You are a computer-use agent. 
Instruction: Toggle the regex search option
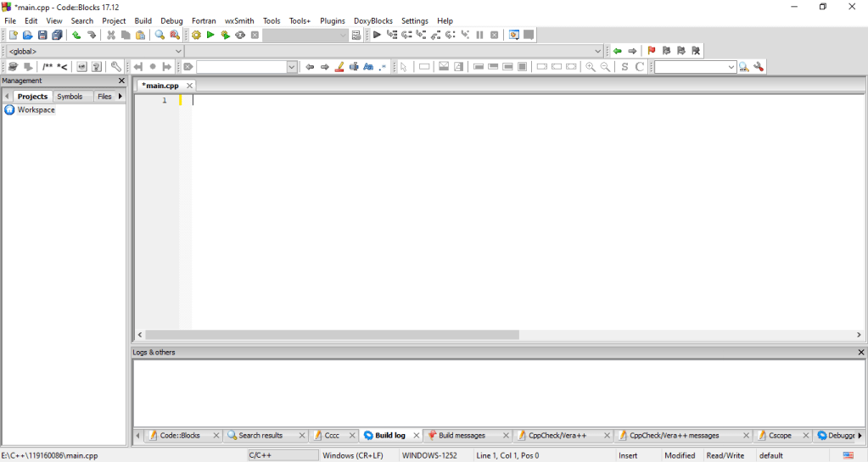pos(383,67)
